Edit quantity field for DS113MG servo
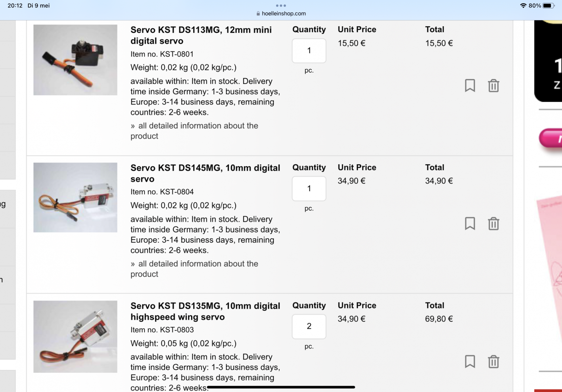This screenshot has width=562, height=392. (x=309, y=51)
